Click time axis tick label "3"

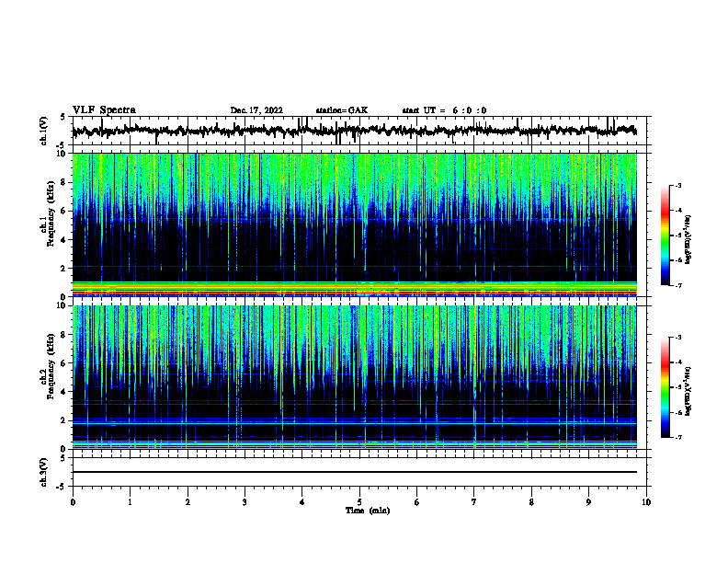(245, 502)
